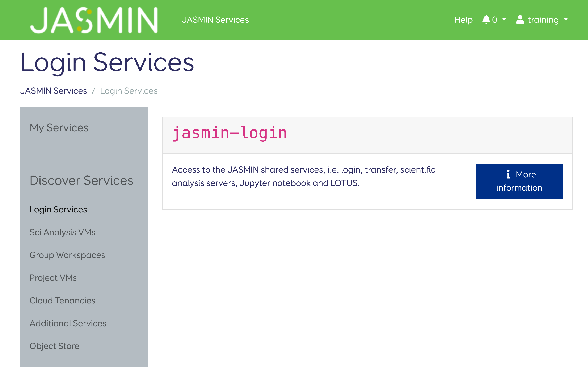The image size is (588, 377).
Task: Select Login Services in the sidebar
Action: pos(58,210)
